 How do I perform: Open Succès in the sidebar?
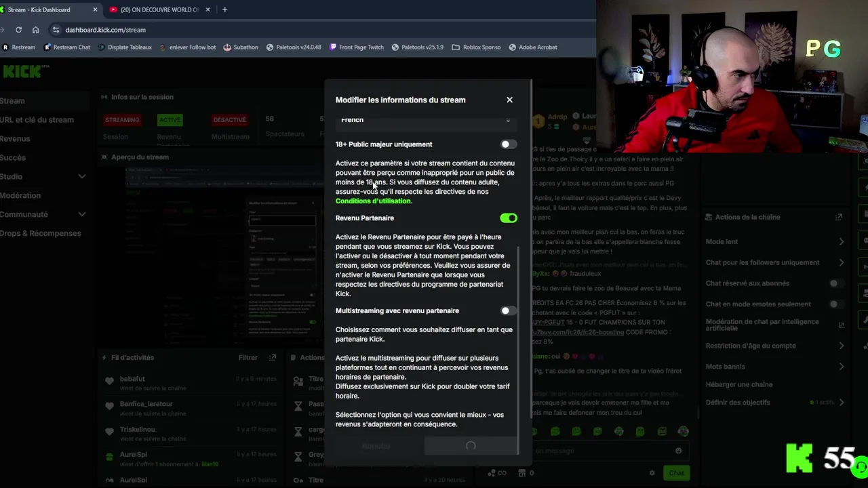13,158
